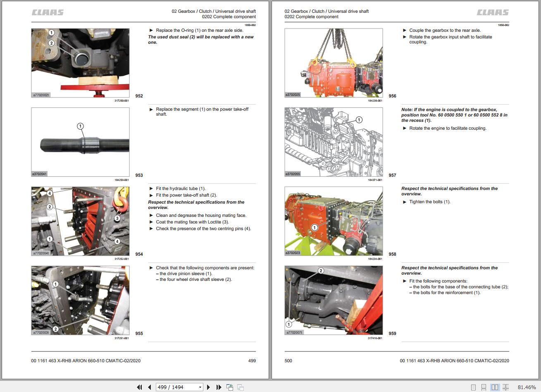Click figure 959 connecting tube photo
Viewport: 541px width, 392px height.
tap(334, 300)
